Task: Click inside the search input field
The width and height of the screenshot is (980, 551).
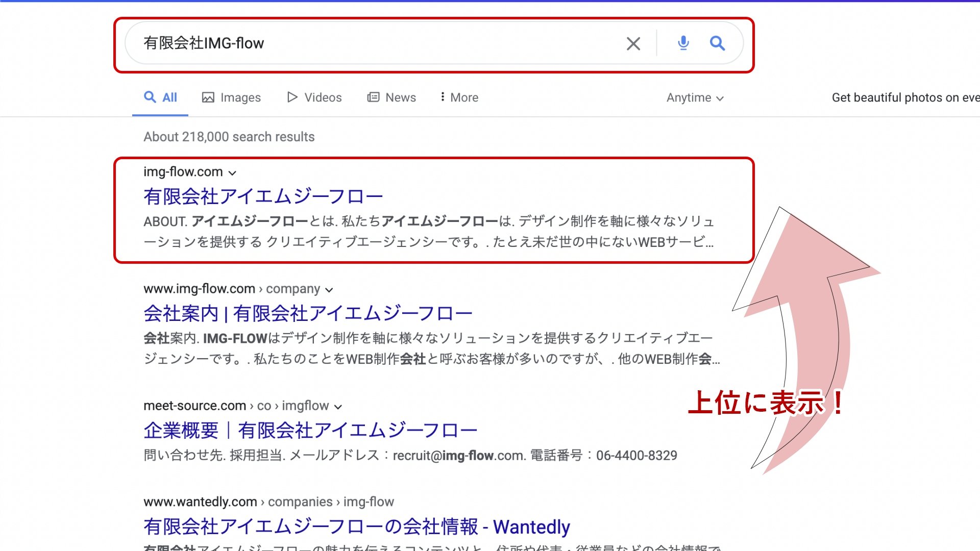Action: pyautogui.click(x=357, y=43)
